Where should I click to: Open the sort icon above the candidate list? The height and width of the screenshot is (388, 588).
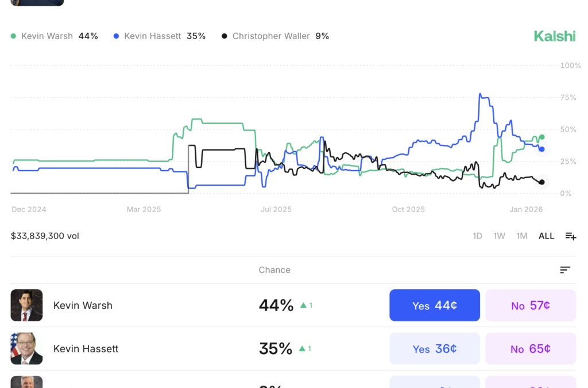pyautogui.click(x=565, y=270)
